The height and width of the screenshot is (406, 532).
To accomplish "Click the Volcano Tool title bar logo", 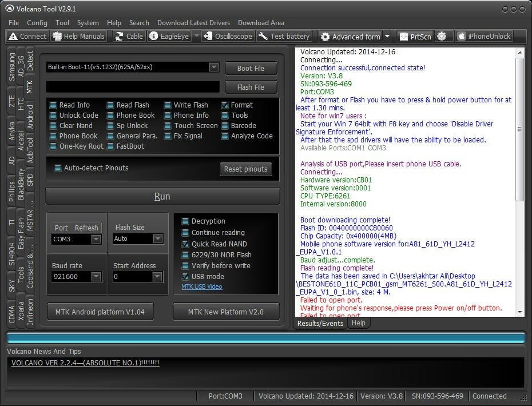I will 10,9.
